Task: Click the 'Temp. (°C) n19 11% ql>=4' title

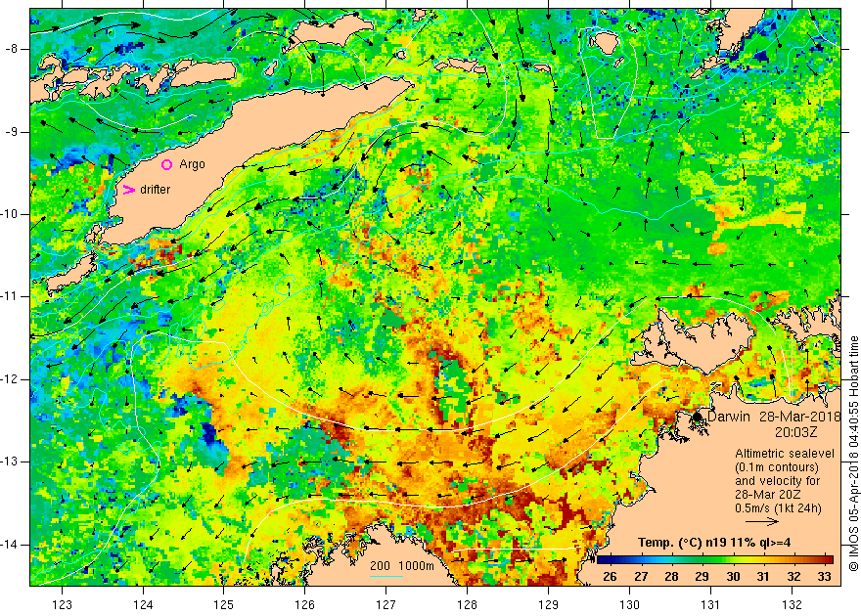Action: pos(714,543)
